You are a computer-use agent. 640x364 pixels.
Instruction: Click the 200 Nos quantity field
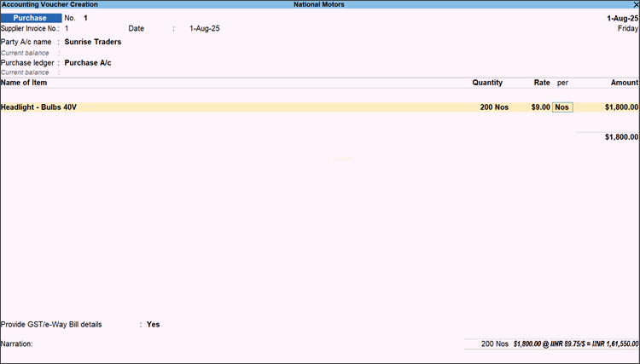492,107
